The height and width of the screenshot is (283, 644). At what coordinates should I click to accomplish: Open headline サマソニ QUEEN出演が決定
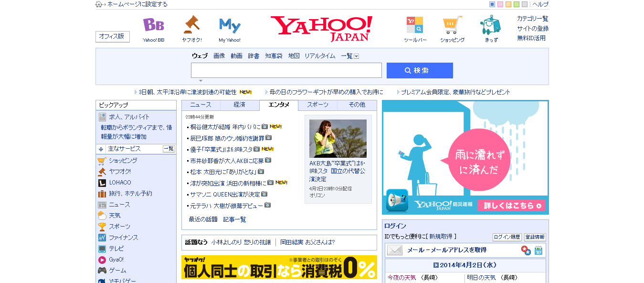[225, 195]
